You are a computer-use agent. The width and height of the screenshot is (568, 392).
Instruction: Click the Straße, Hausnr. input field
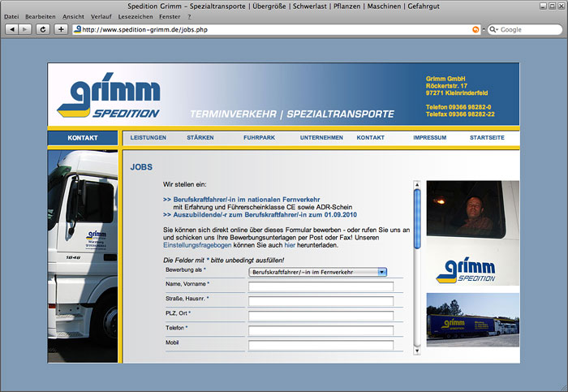click(321, 301)
